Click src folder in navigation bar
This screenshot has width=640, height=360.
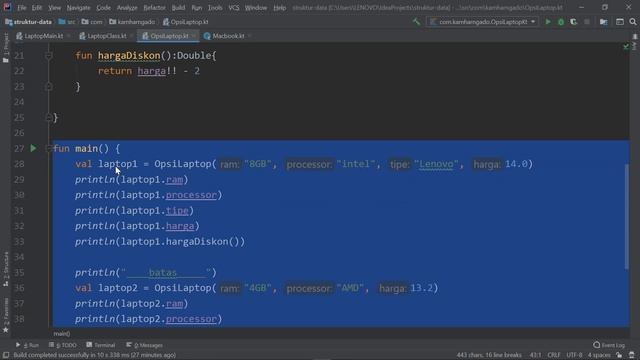pyautogui.click(x=67, y=22)
